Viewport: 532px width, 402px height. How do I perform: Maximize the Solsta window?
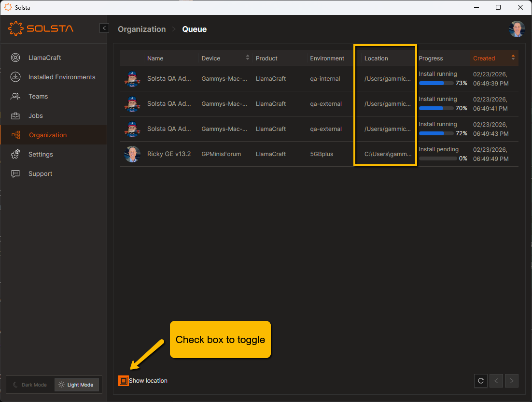click(x=498, y=7)
